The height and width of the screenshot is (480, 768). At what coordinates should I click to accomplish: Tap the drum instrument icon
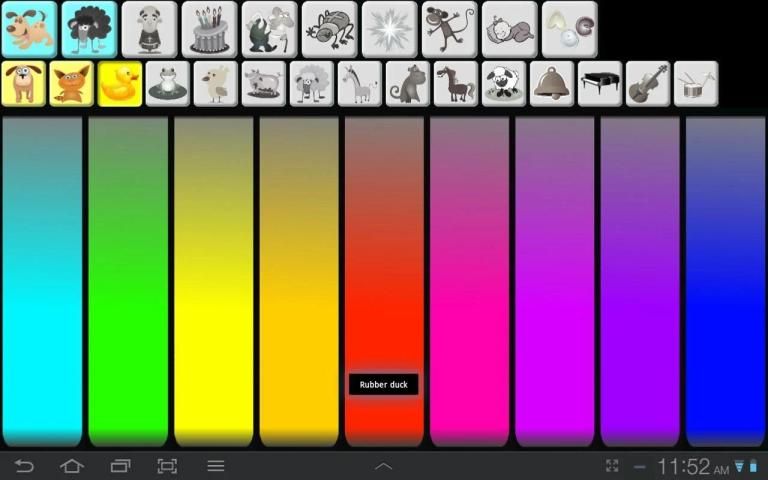pyautogui.click(x=695, y=84)
